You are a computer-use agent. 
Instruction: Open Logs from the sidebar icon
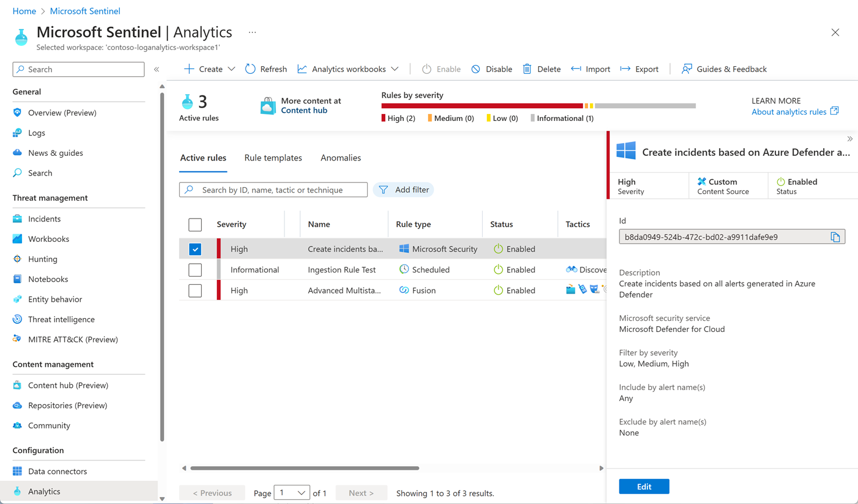[17, 133]
